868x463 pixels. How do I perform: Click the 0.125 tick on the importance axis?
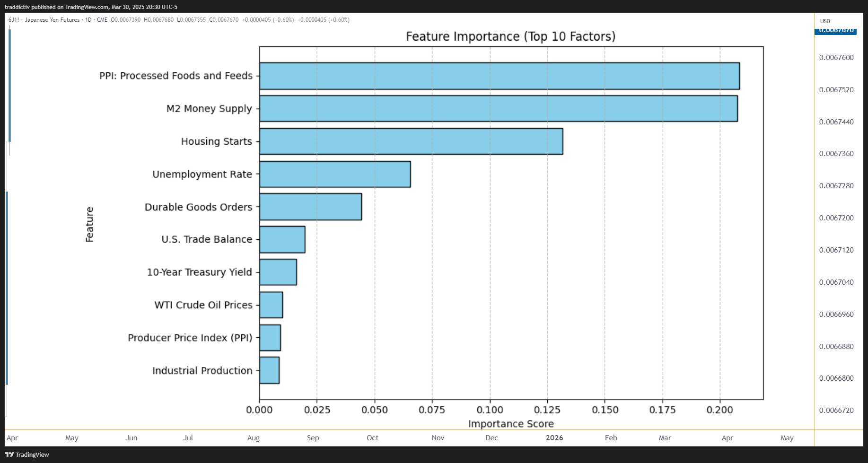point(547,410)
